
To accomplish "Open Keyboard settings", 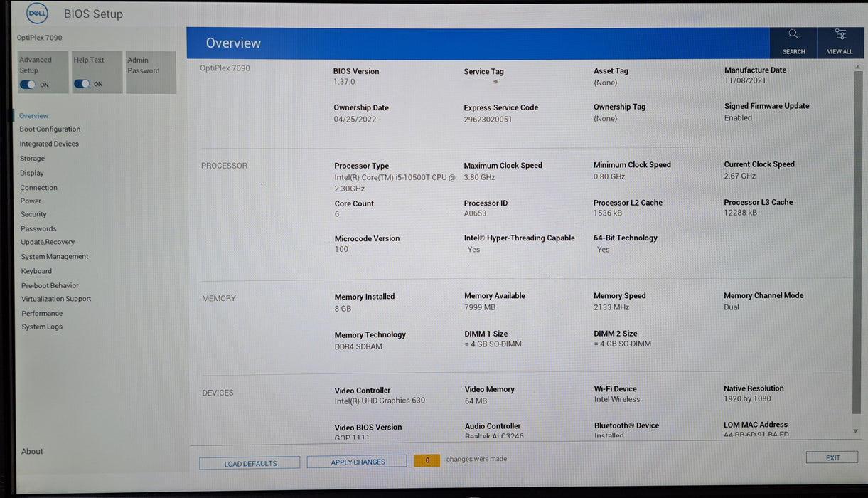I will [x=36, y=271].
